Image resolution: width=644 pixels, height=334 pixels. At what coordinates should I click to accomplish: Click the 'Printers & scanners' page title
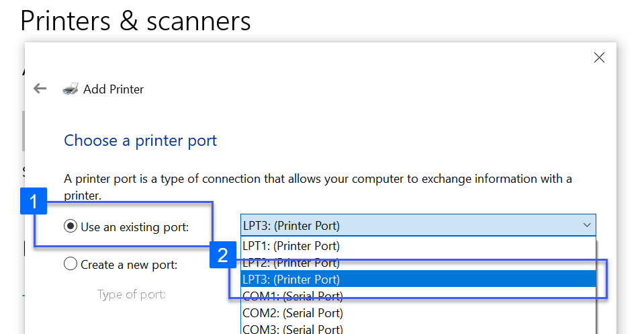(136, 21)
